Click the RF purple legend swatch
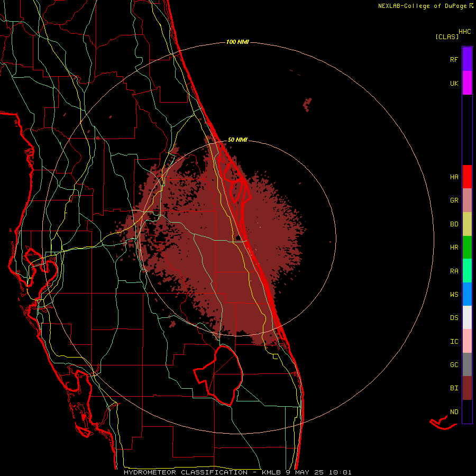 467,59
